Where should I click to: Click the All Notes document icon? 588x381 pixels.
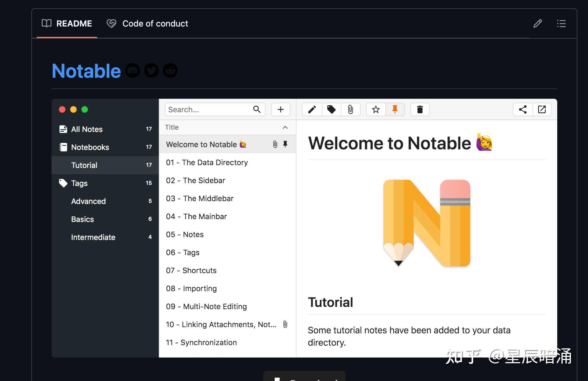coord(63,129)
